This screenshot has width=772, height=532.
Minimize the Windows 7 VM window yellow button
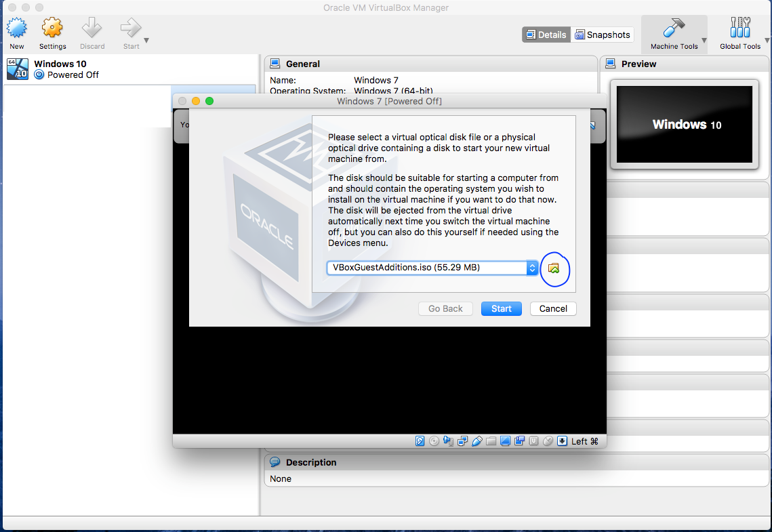pos(195,101)
